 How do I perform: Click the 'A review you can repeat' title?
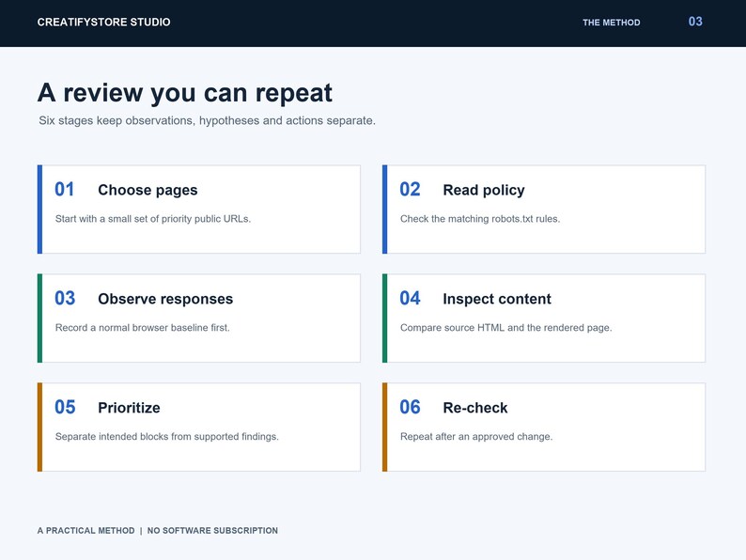[184, 93]
